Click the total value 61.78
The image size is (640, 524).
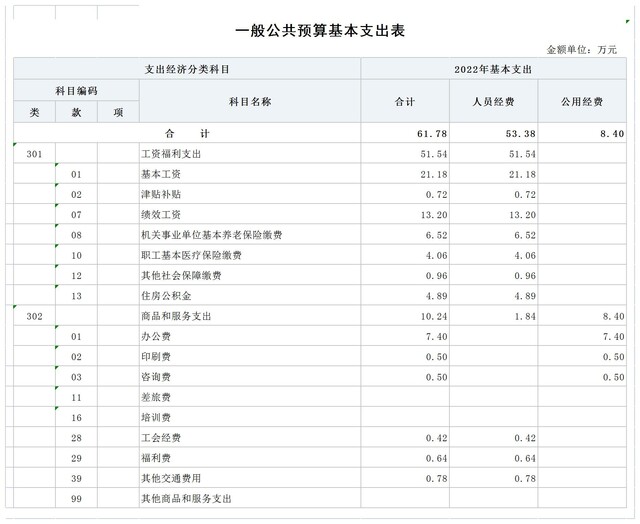tap(432, 134)
